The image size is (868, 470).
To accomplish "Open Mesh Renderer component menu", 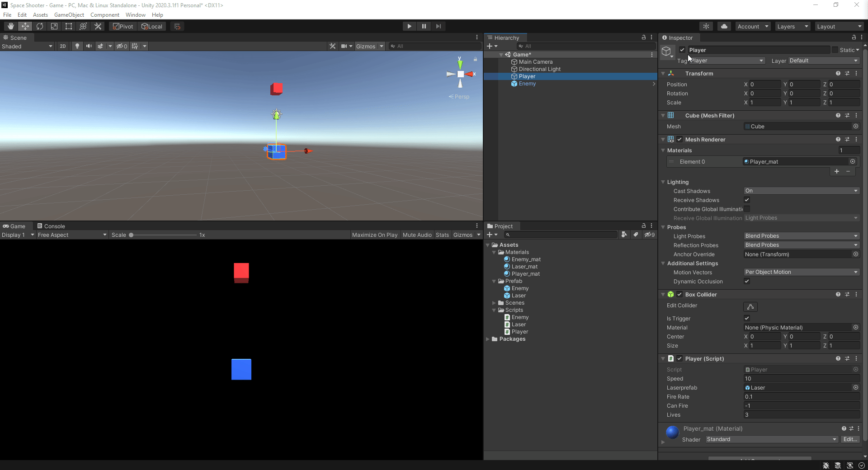I will (856, 139).
